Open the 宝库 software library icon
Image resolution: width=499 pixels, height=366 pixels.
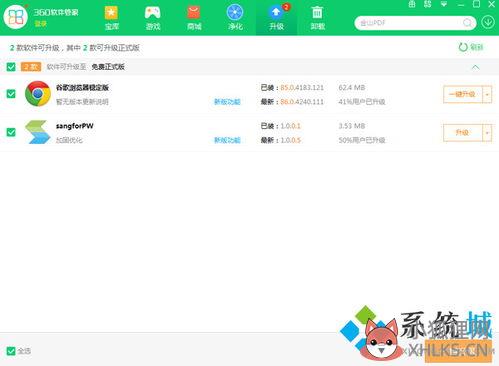click(111, 13)
